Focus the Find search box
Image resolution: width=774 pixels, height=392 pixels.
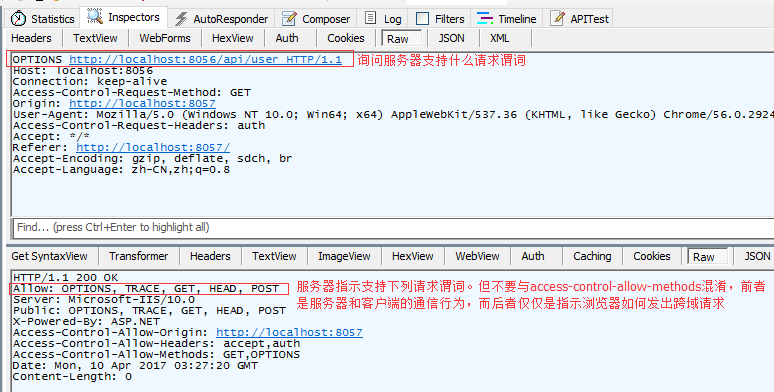click(x=393, y=228)
